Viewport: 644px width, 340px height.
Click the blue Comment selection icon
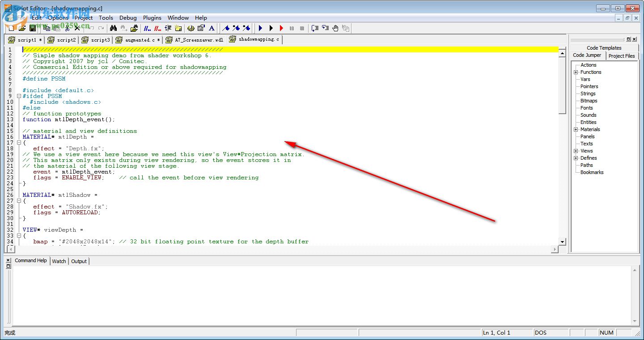click(147, 28)
